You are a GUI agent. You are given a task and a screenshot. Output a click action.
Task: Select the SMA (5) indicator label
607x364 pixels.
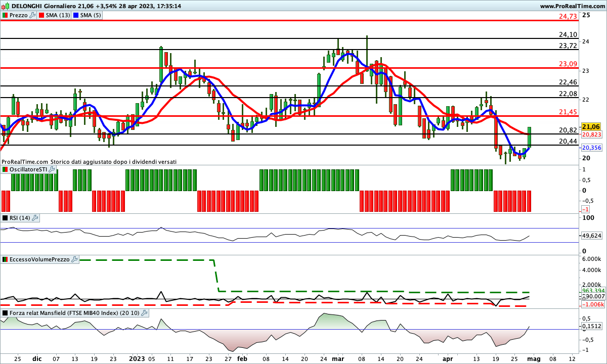coord(91,15)
